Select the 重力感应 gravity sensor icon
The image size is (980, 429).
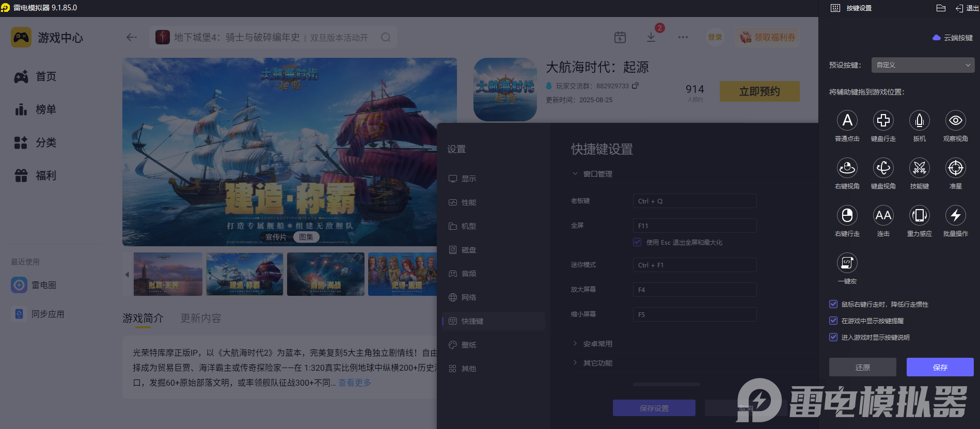coord(919,216)
